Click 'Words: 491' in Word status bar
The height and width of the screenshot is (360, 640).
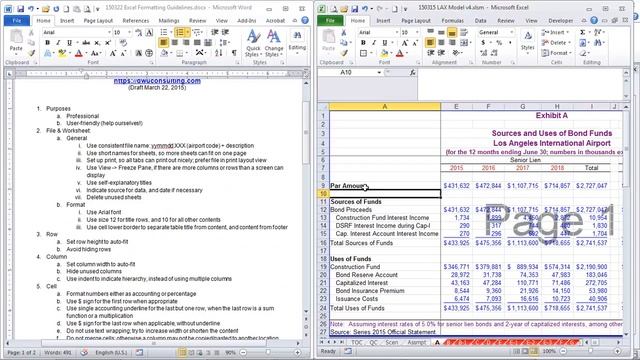point(58,352)
